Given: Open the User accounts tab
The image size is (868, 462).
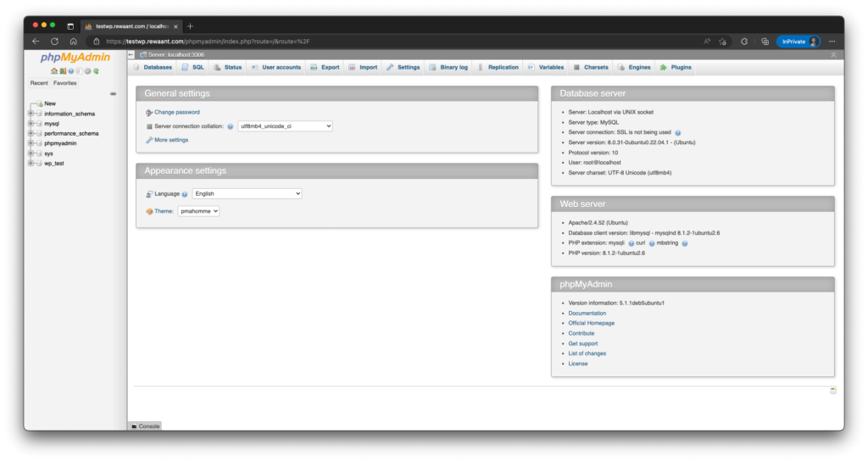Looking at the screenshot, I should (275, 68).
